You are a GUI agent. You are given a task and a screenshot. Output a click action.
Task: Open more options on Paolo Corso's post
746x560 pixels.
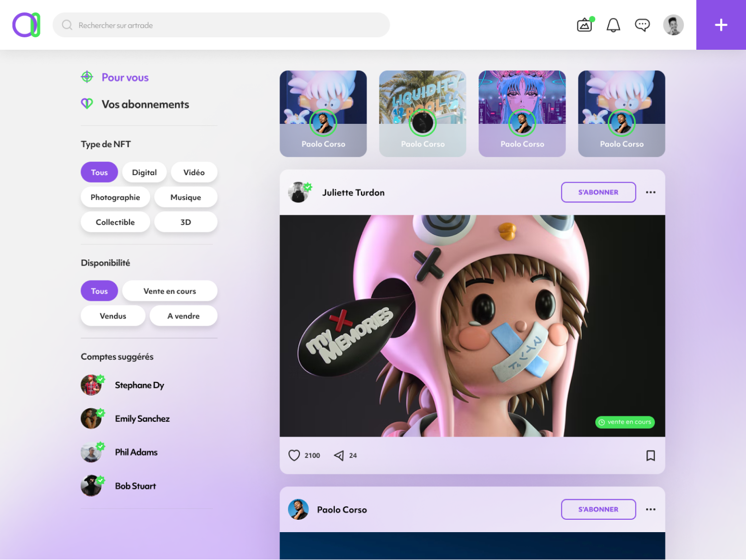pyautogui.click(x=651, y=509)
